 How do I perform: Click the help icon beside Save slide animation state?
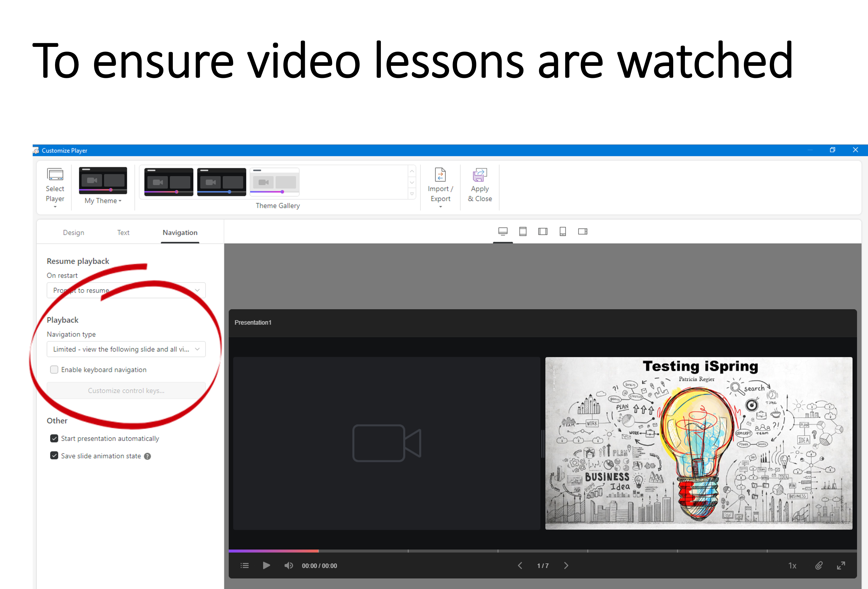tap(148, 456)
